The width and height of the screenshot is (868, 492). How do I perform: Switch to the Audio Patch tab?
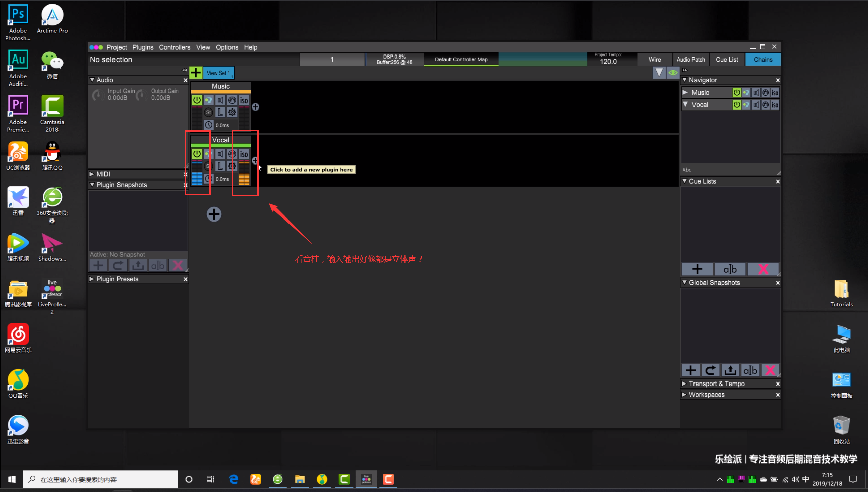click(690, 60)
